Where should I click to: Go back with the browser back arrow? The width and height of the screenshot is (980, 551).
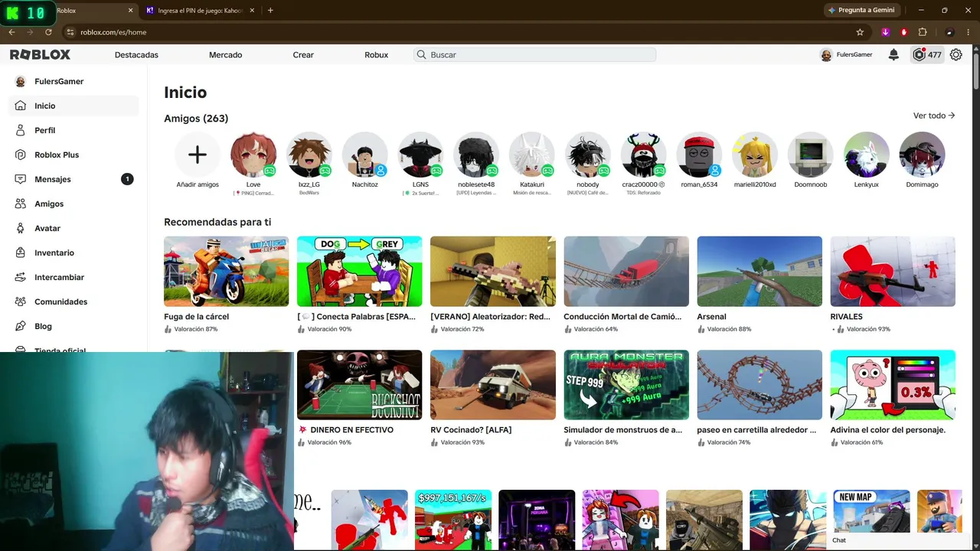[11, 32]
